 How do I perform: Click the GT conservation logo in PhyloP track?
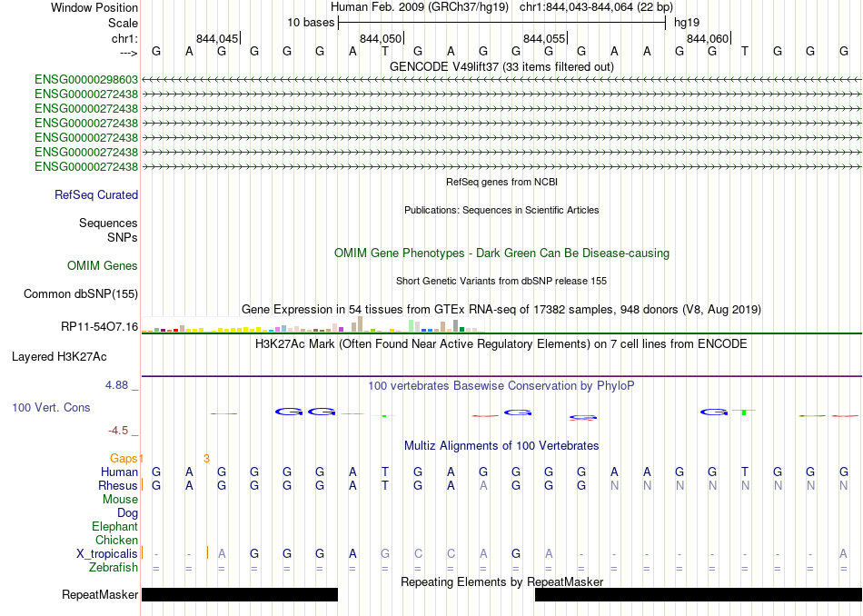pyautogui.click(x=728, y=412)
